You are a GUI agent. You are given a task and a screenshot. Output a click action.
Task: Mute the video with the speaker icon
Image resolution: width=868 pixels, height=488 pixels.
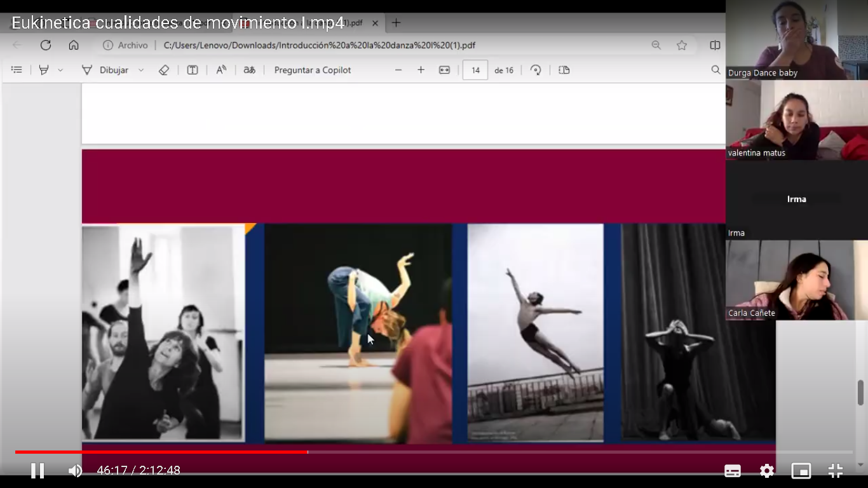75,471
